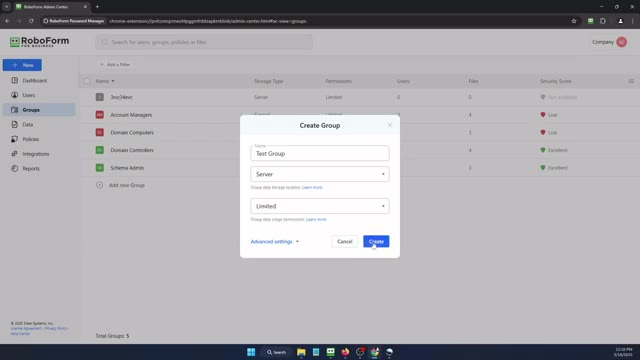
Task: Sort groups by Name column
Action: [105, 81]
